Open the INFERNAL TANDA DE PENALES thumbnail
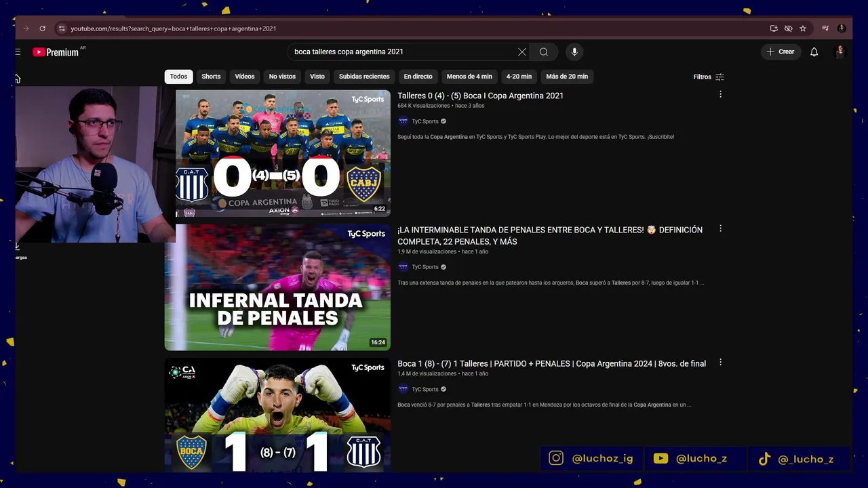This screenshot has height=488, width=868. click(x=277, y=287)
